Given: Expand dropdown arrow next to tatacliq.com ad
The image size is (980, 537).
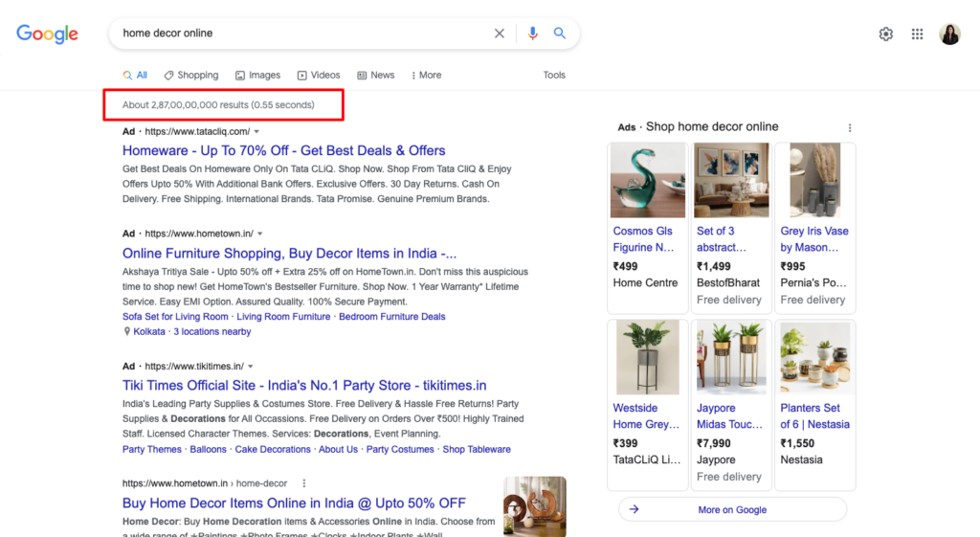Looking at the screenshot, I should click(256, 131).
